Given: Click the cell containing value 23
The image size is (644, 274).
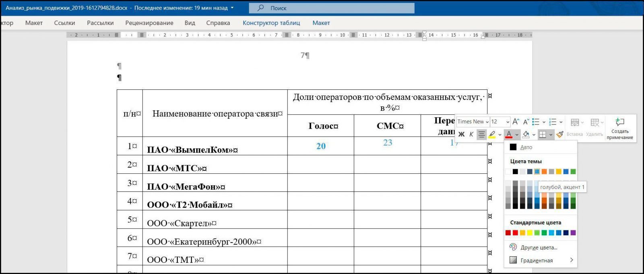Looking at the screenshot, I should pyautogui.click(x=387, y=146).
